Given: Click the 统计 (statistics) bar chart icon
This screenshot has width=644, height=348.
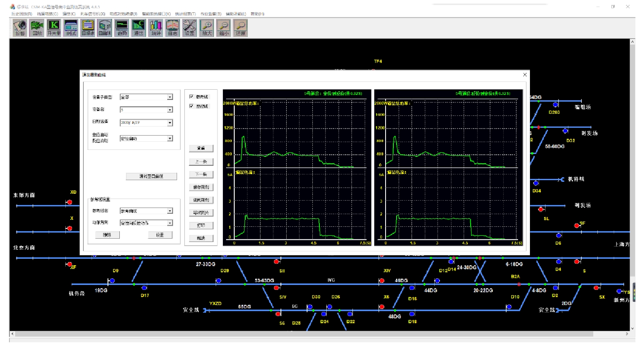Looking at the screenshot, I should pyautogui.click(x=156, y=28).
